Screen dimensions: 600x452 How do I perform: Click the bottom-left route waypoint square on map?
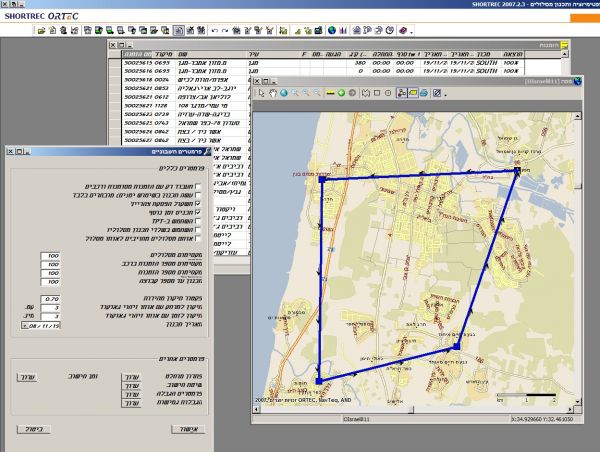pos(319,381)
